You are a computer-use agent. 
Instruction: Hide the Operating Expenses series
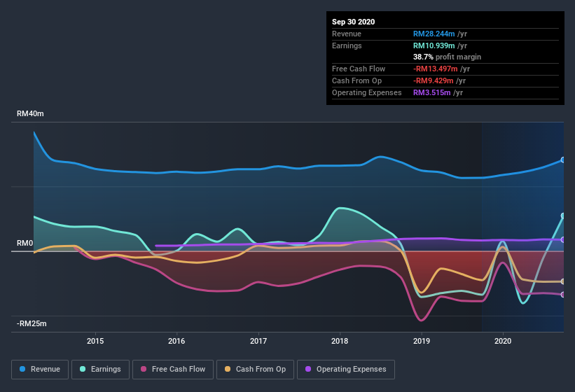click(346, 370)
